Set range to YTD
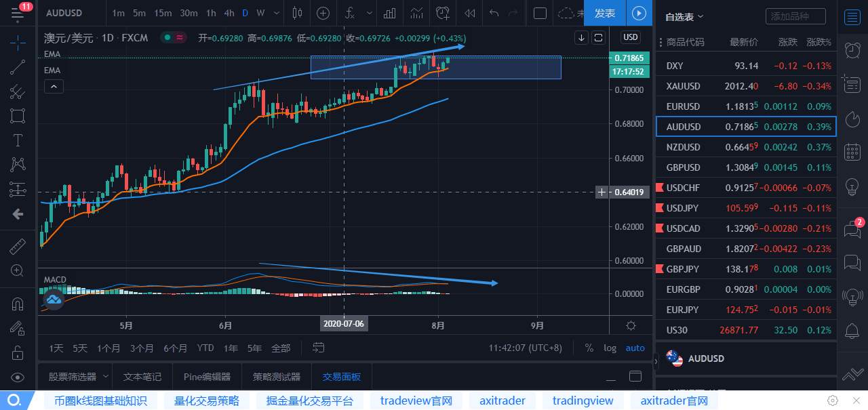 (205, 348)
